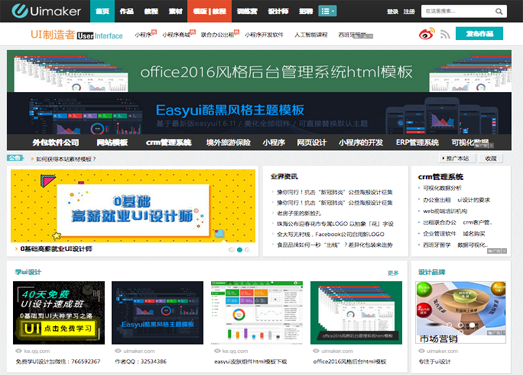The height and width of the screenshot is (375, 523).
Task: Click the 作者QQ：32534386 caption
Action: pos(140,361)
